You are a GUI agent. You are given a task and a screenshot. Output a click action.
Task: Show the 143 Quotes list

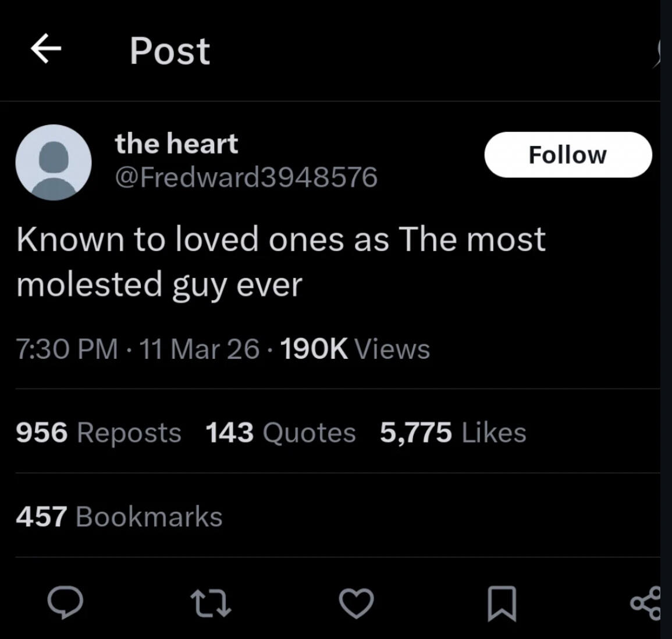pos(280,433)
